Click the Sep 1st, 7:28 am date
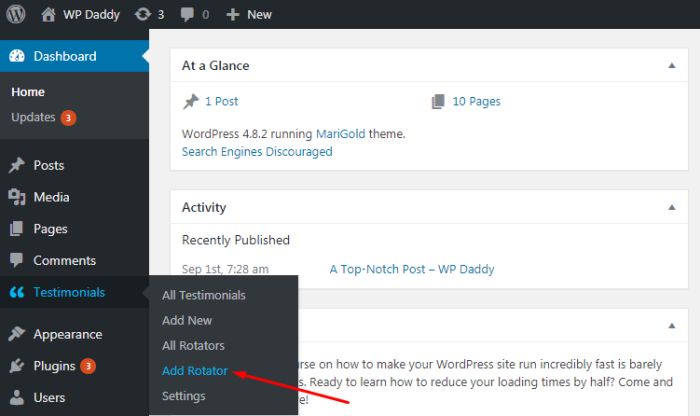This screenshot has height=416, width=700. point(225,269)
